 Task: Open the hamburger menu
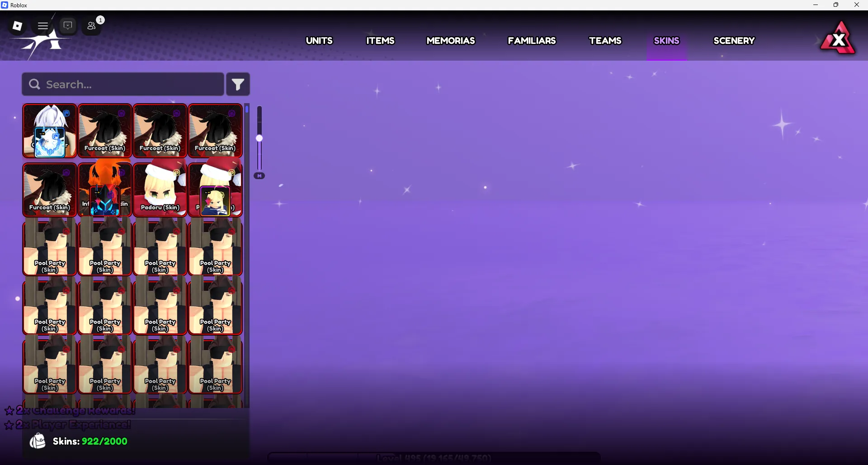coord(43,26)
